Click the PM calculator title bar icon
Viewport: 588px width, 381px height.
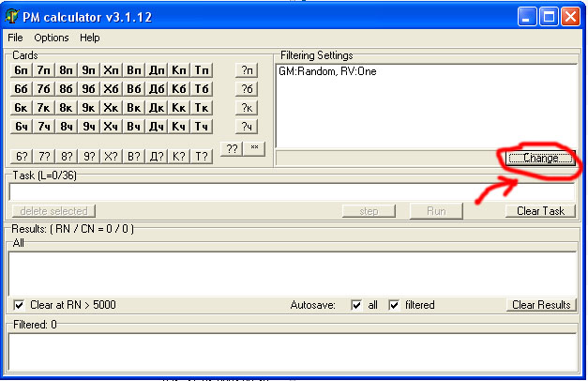12,17
